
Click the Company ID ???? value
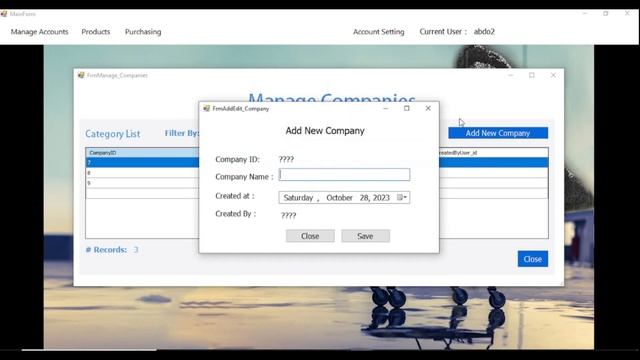tap(286, 159)
